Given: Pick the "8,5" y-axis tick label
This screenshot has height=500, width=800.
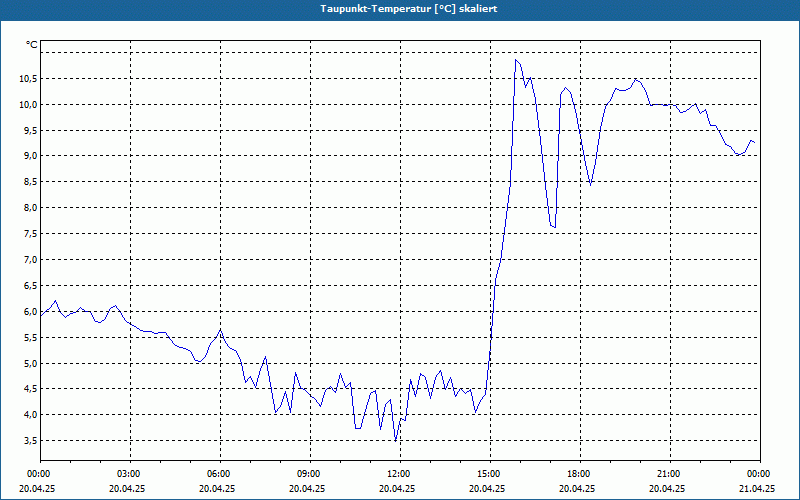Looking at the screenshot, I should 30,182.
